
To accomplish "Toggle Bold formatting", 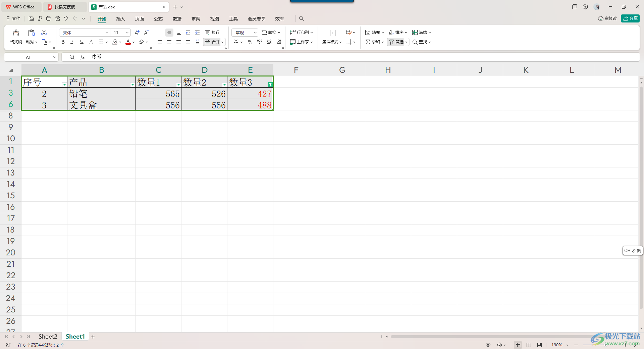I will coord(63,42).
